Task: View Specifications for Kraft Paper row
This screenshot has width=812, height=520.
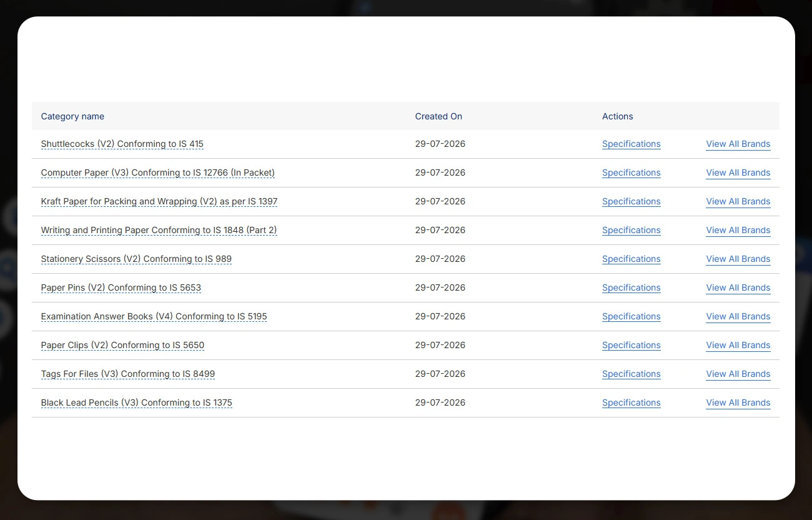Action: coord(631,201)
